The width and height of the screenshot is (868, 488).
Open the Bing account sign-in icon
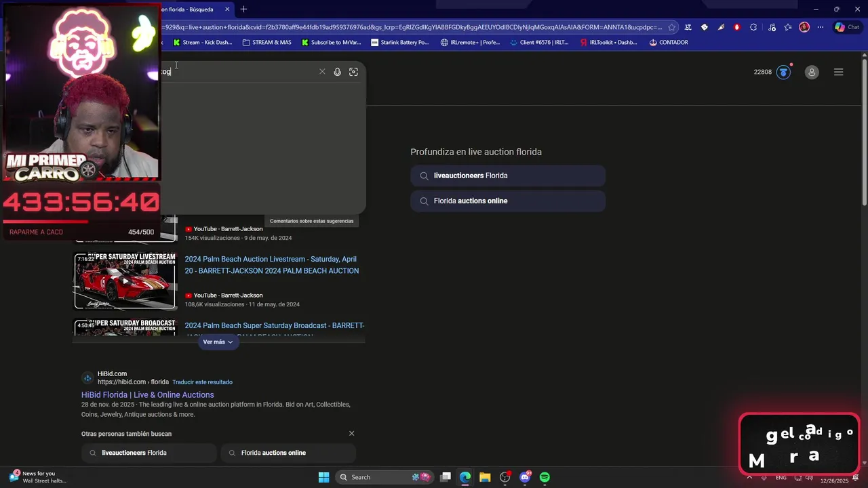(x=812, y=72)
